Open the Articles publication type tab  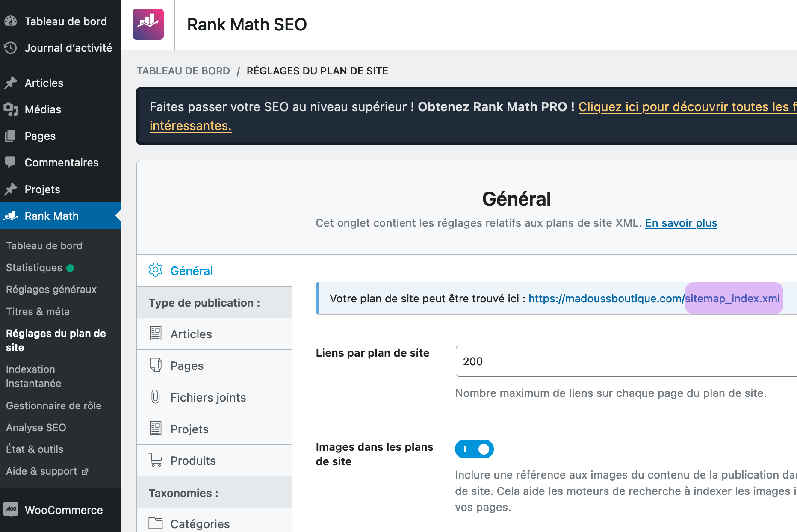tap(191, 334)
